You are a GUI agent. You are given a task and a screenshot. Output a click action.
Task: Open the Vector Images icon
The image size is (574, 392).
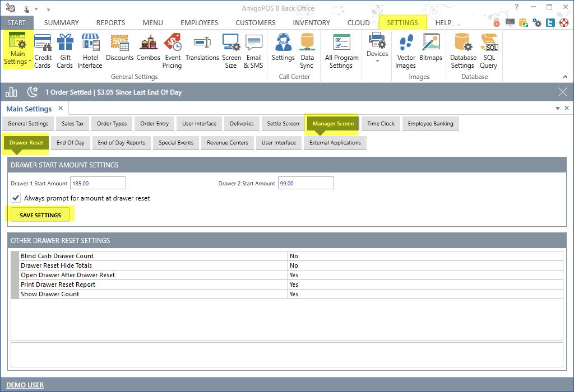[x=405, y=50]
